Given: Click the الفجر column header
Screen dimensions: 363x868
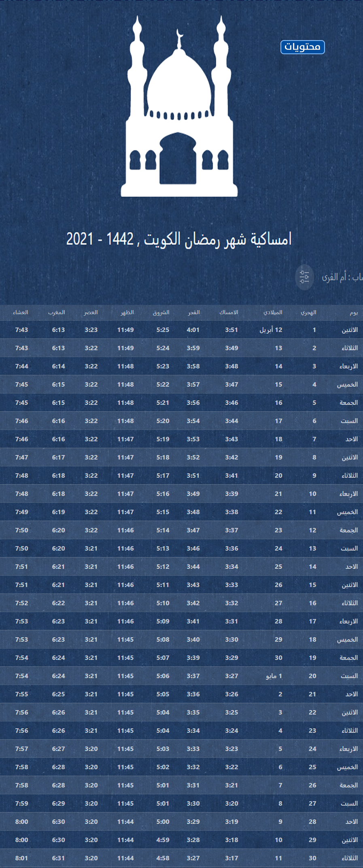Looking at the screenshot, I should 194,312.
